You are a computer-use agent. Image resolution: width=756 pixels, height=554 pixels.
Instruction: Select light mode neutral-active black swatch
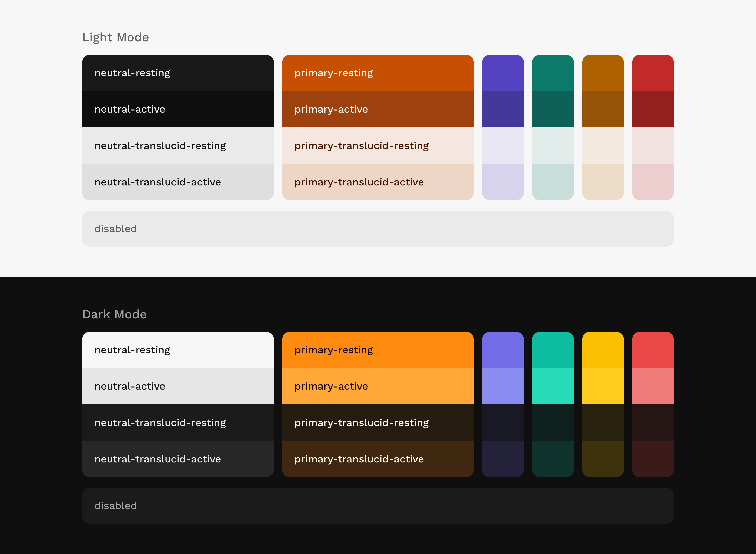click(178, 109)
